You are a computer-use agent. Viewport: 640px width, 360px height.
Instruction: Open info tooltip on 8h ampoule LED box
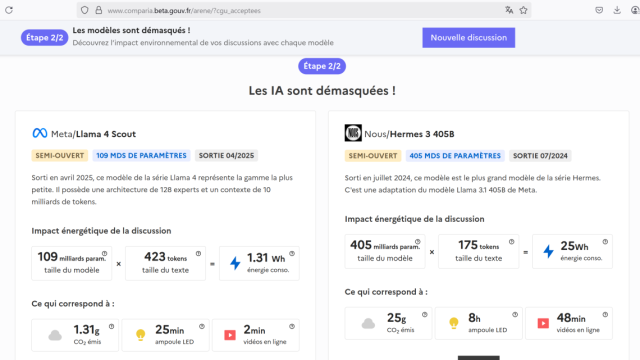pos(515,315)
